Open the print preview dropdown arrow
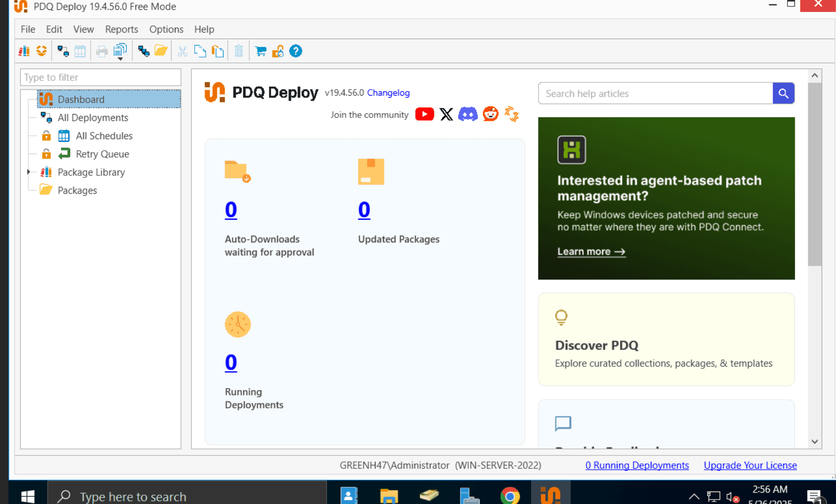 pyautogui.click(x=120, y=59)
